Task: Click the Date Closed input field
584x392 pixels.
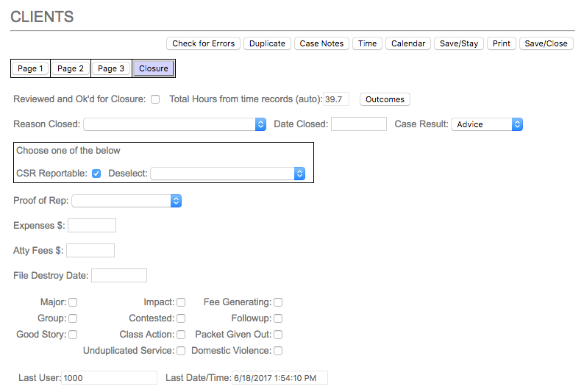Action: [x=358, y=124]
